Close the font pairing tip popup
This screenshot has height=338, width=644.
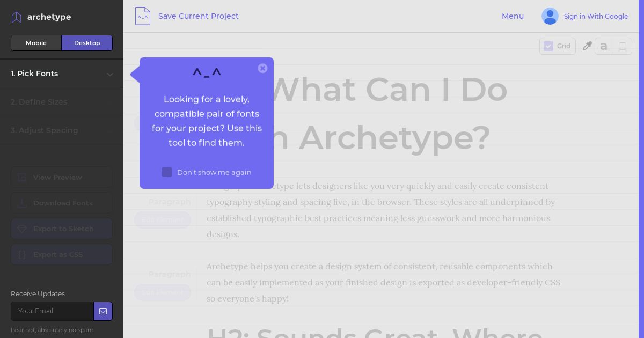pos(262,68)
